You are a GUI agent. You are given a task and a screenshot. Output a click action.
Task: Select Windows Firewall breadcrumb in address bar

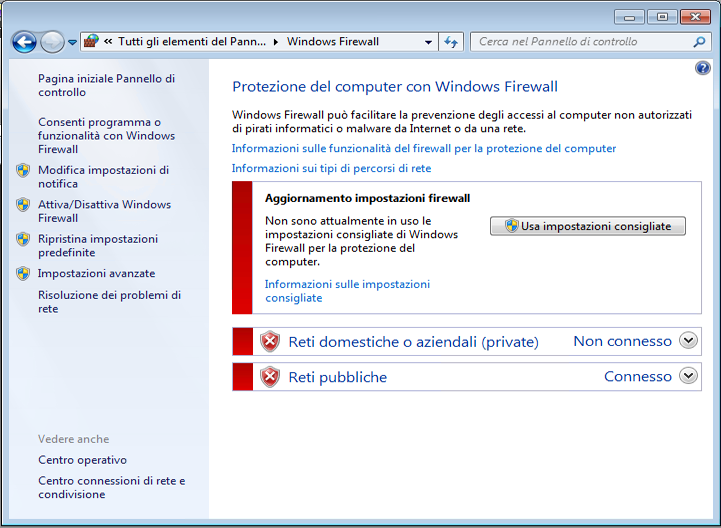332,42
